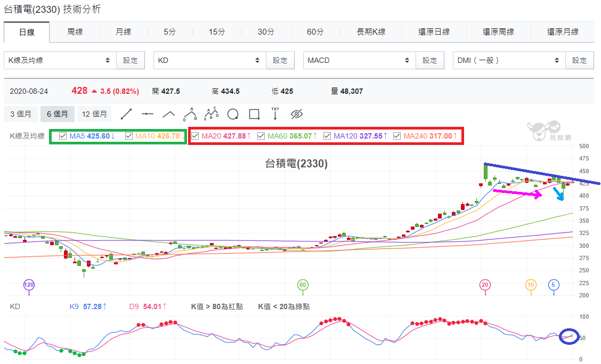This screenshot has width=601, height=364.
Task: Switch to the 還原周線 tab
Action: tap(498, 32)
